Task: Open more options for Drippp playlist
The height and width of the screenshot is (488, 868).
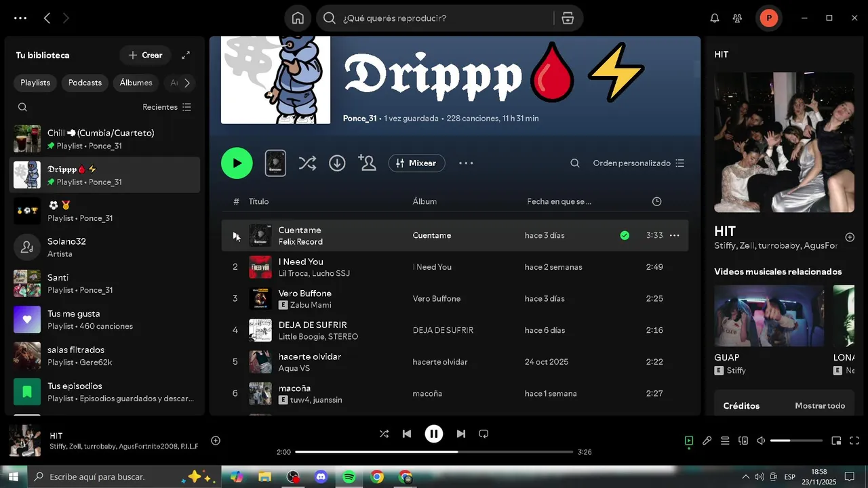Action: coord(466,163)
